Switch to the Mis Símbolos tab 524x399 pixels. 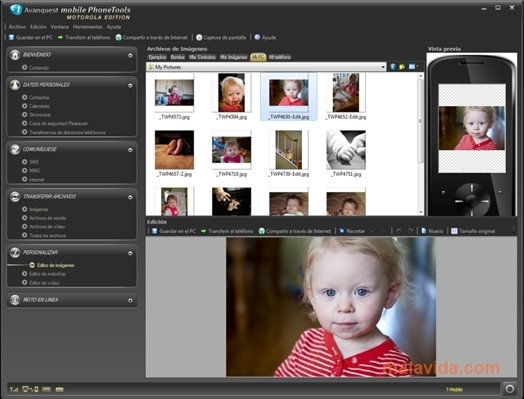pos(202,57)
